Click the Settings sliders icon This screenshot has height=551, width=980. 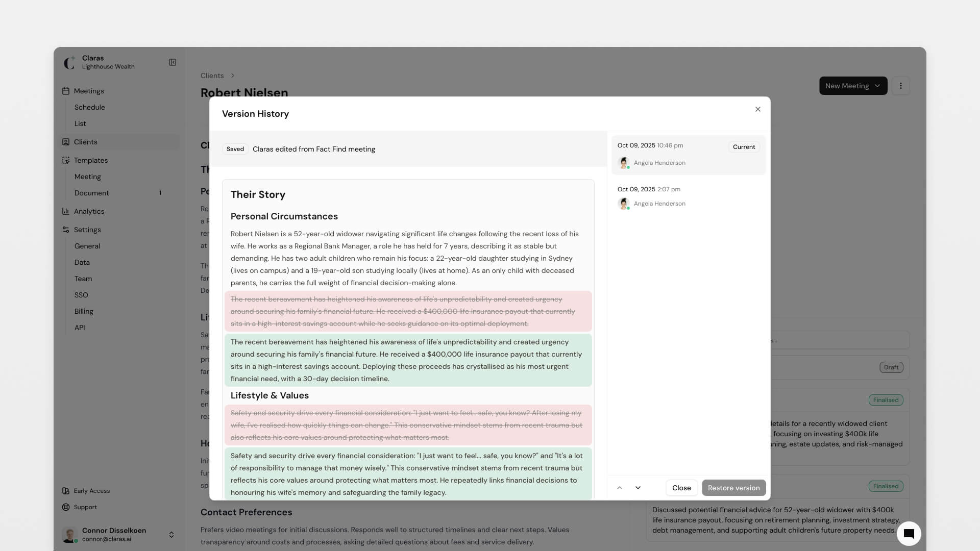[x=66, y=230]
